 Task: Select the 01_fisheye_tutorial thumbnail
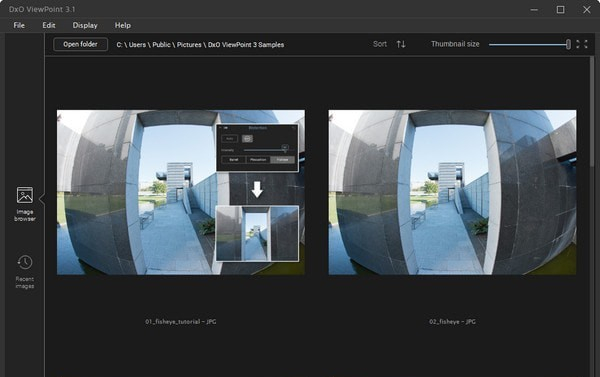181,193
